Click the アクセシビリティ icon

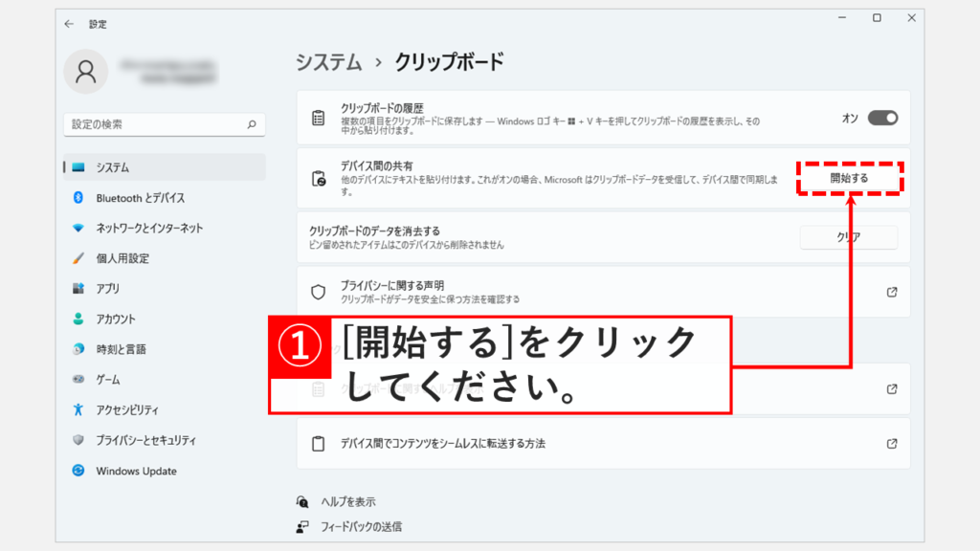click(78, 410)
